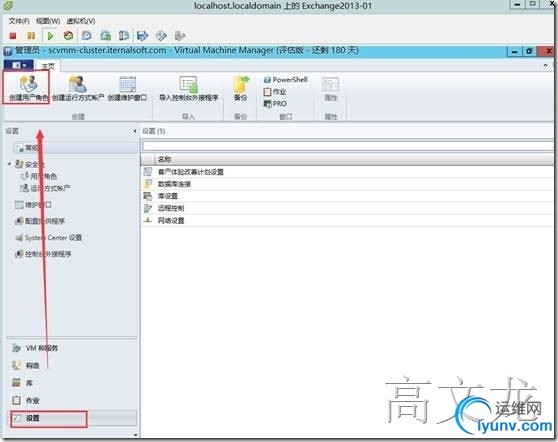
Task: Select System Center 设置 item
Action: pos(48,238)
